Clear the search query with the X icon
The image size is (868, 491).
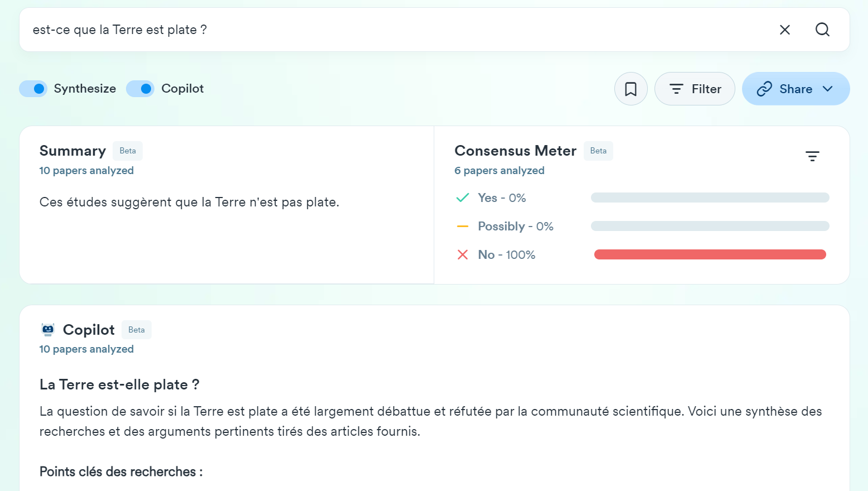tap(784, 30)
